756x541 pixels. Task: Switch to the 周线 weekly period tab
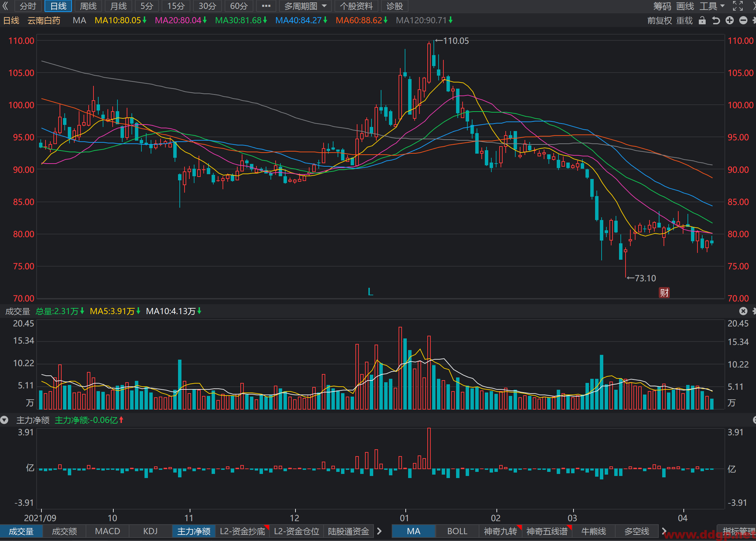coord(88,6)
